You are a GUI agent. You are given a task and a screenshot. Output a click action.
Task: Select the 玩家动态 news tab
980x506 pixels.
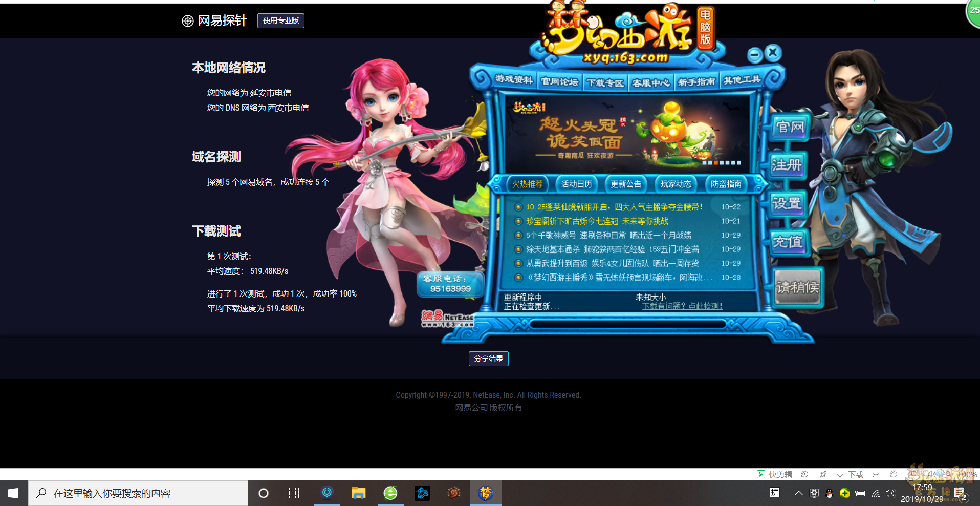point(676,184)
